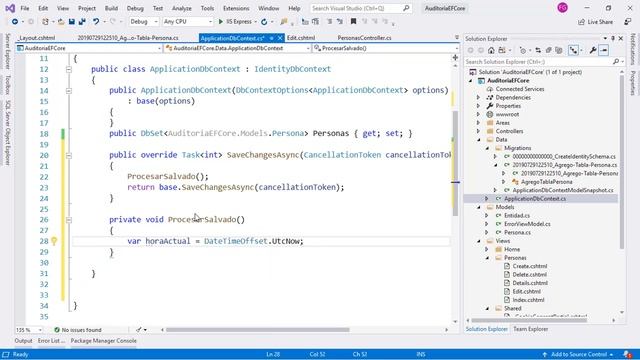Screen dimensions: 640x360
Task: Open the Error List panel tab
Action: pyautogui.click(x=51, y=340)
